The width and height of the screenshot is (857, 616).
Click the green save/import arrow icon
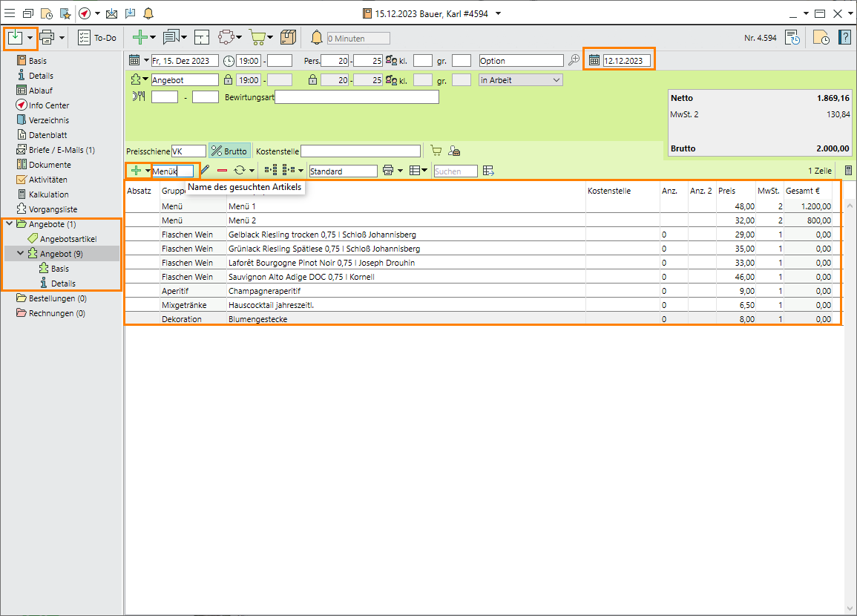(15, 37)
